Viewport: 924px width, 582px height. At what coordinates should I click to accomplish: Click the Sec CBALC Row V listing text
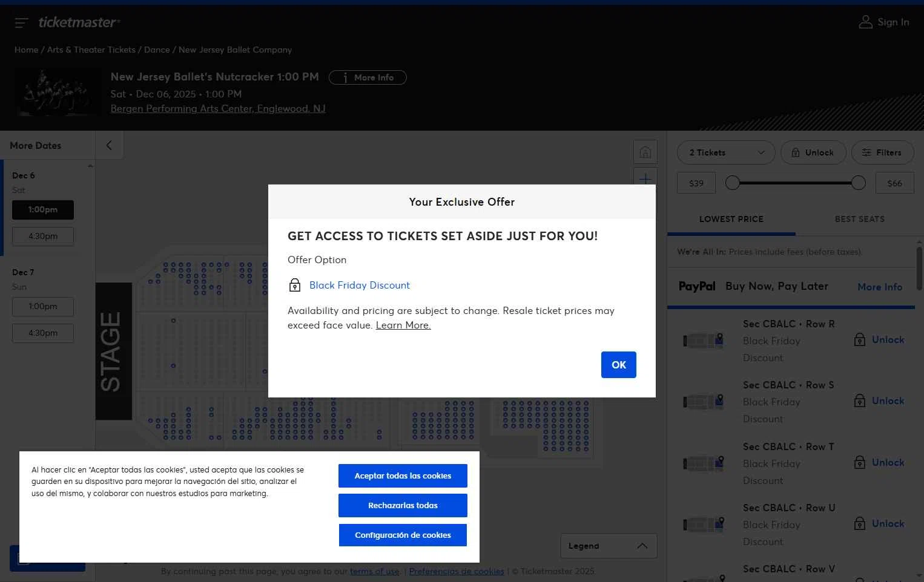point(789,569)
